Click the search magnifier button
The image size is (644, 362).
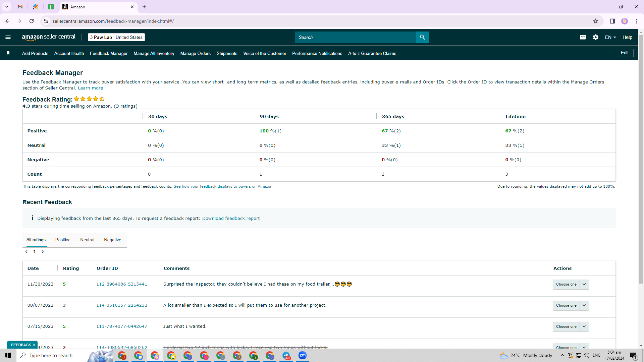[422, 37]
